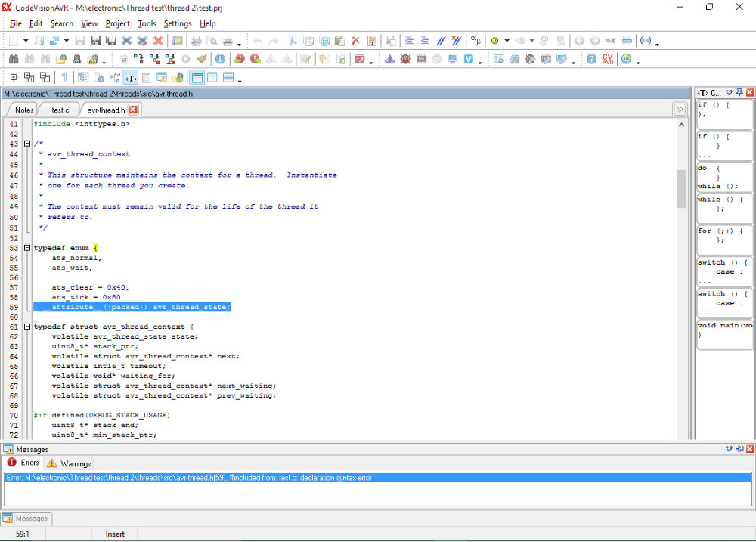The width and height of the screenshot is (756, 542).
Task: Launch the debugger with the bug icon
Action: point(405,59)
